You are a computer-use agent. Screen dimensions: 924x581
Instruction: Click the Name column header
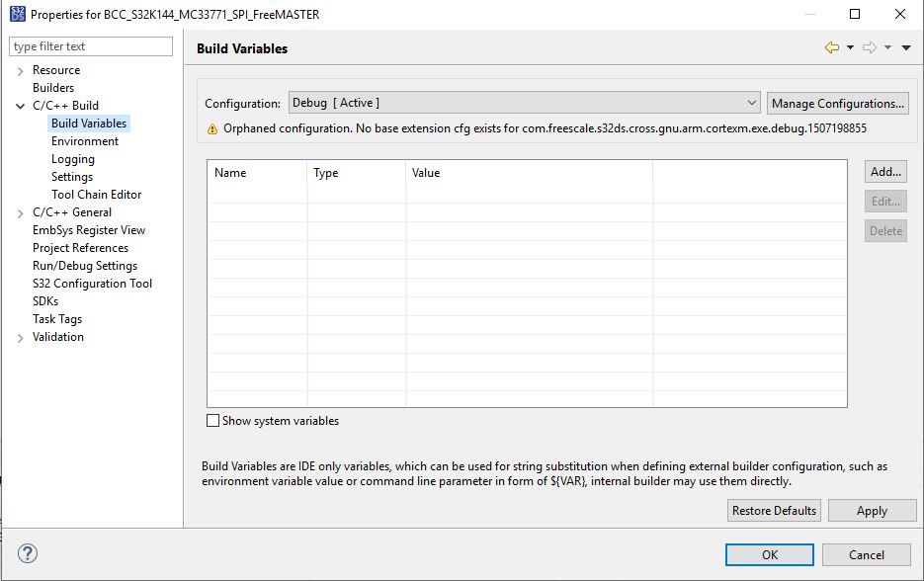(230, 173)
